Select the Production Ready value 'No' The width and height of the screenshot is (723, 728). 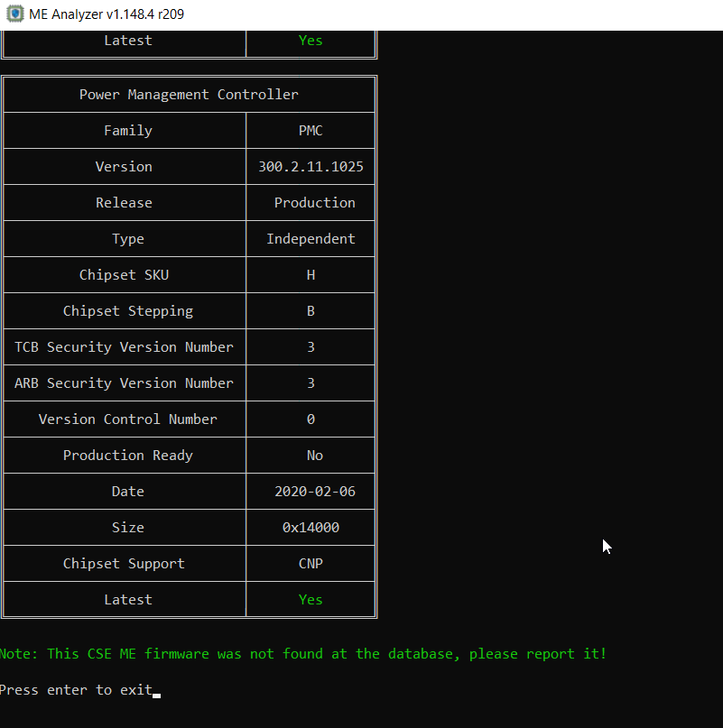(315, 456)
